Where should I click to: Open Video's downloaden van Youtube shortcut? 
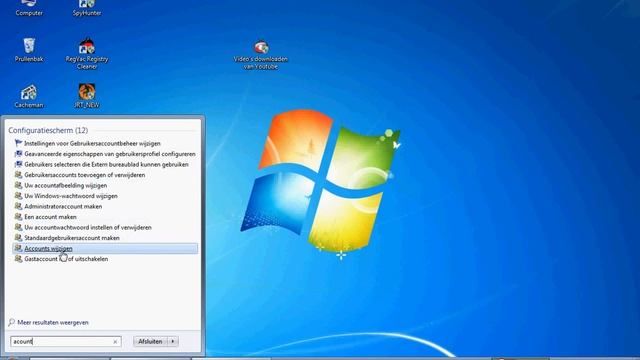tap(261, 55)
